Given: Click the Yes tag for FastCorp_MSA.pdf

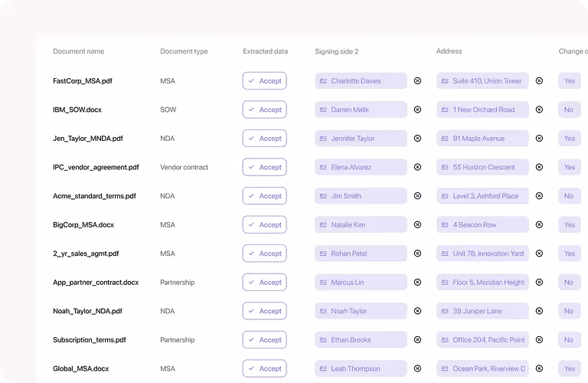Looking at the screenshot, I should [x=570, y=80].
